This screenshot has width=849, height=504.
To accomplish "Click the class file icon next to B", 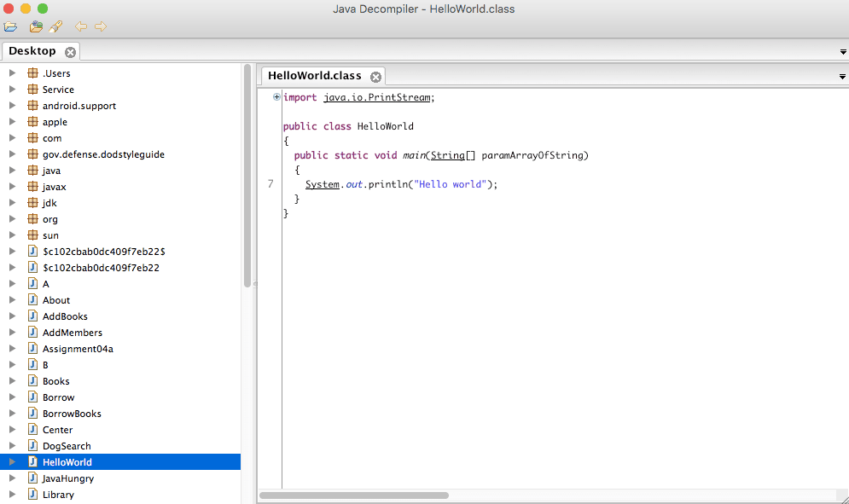I will (33, 365).
